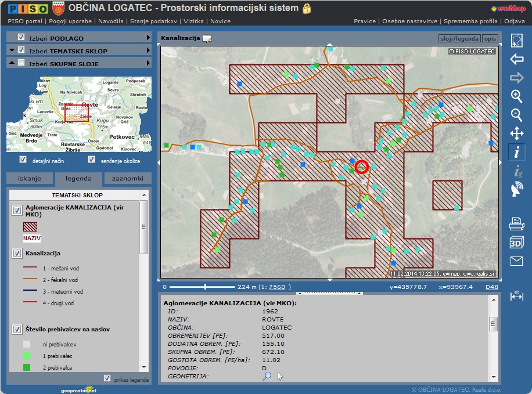Screen dimensions: 532x394
Task: Go back to previous map view
Action: tap(516, 59)
